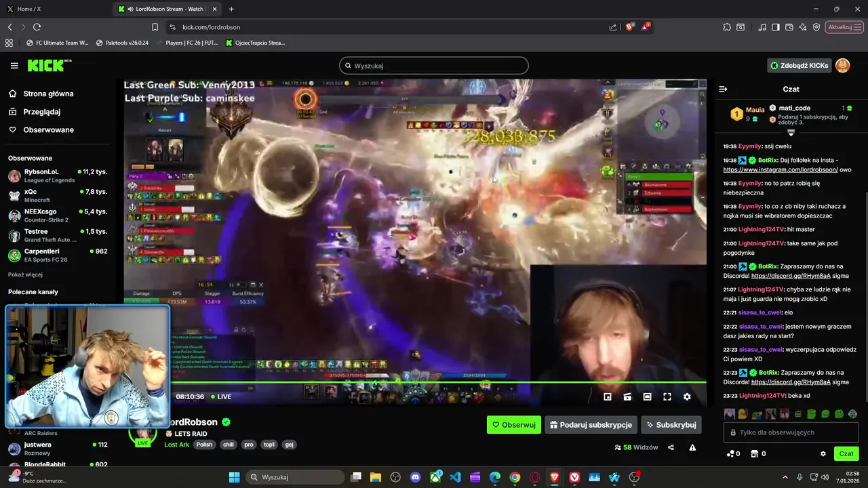Open OjciecTrapcio Stream bookmark
Viewport: 868px width, 488px height.
(255, 43)
